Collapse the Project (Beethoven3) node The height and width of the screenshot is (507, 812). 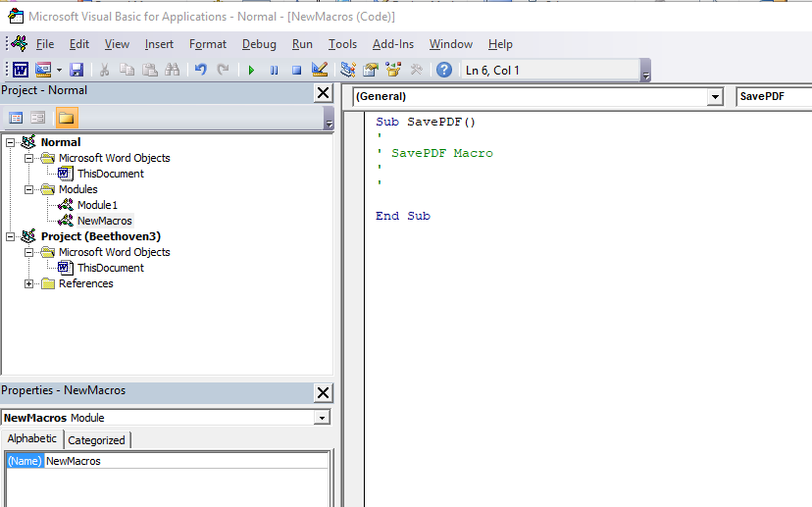point(11,236)
